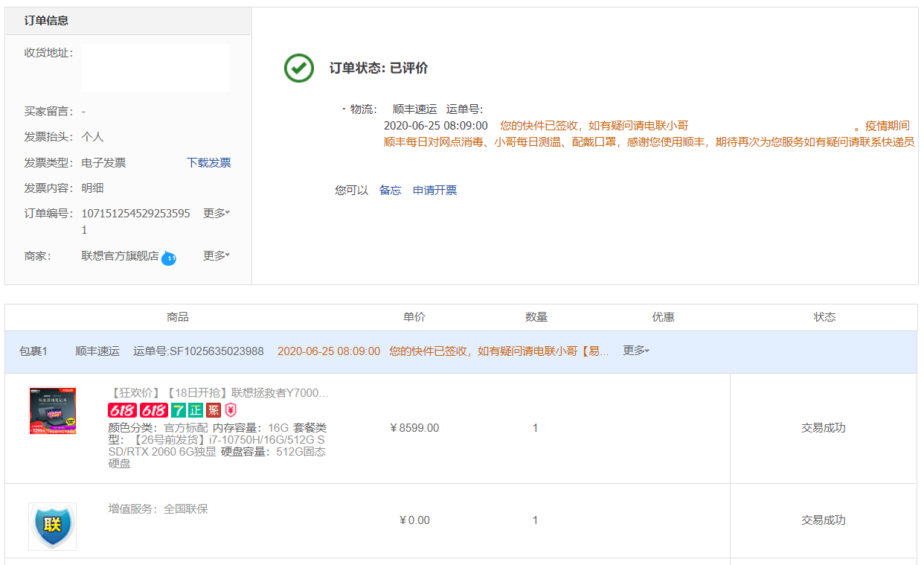Click the black 2020-06-25 08:09:00 timestamp under 物流
This screenshot has height=565, width=924.
point(436,125)
